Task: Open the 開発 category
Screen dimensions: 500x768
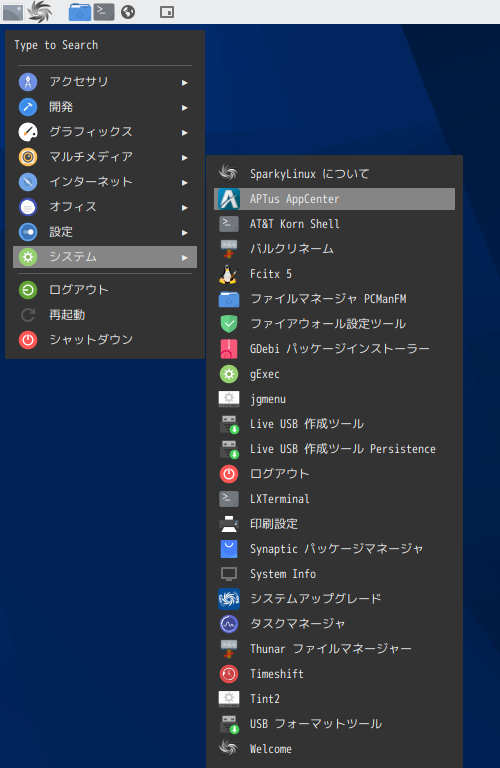Action: point(105,107)
